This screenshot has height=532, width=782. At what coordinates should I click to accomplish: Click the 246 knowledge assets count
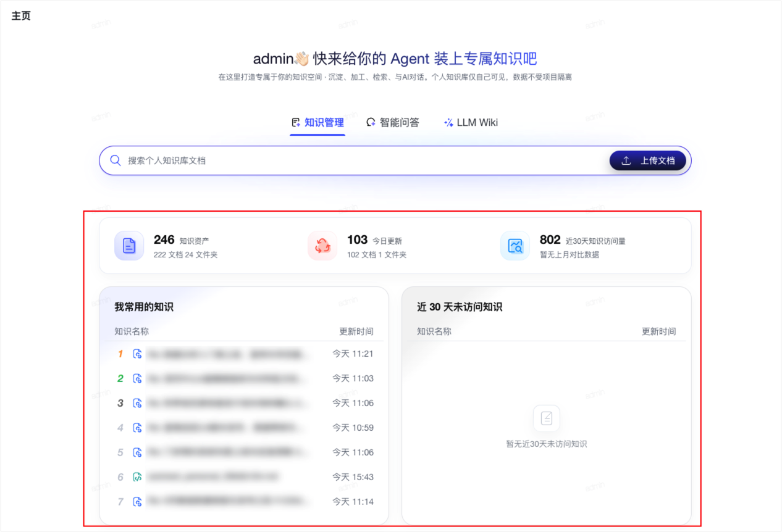pos(164,239)
